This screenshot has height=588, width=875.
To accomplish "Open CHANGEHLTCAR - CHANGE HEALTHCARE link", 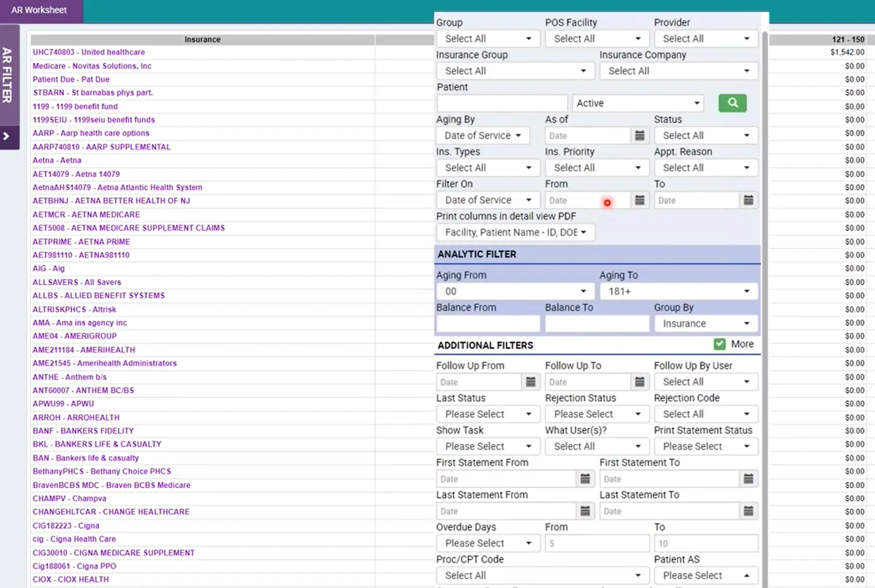I will point(111,511).
